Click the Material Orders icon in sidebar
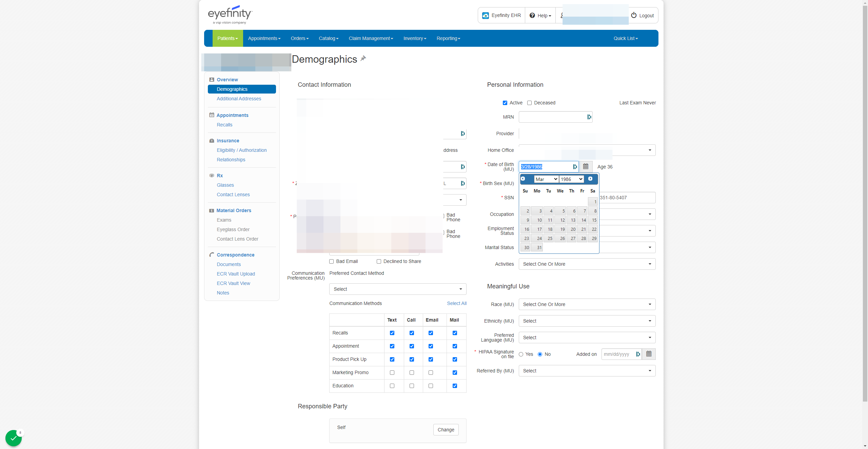The image size is (868, 449). pos(212,210)
